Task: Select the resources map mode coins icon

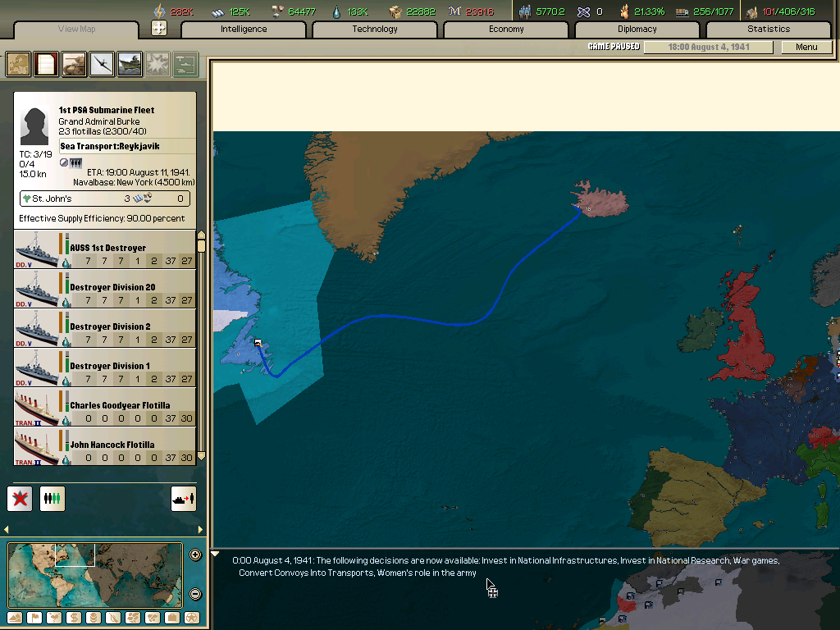Action: click(x=93, y=618)
